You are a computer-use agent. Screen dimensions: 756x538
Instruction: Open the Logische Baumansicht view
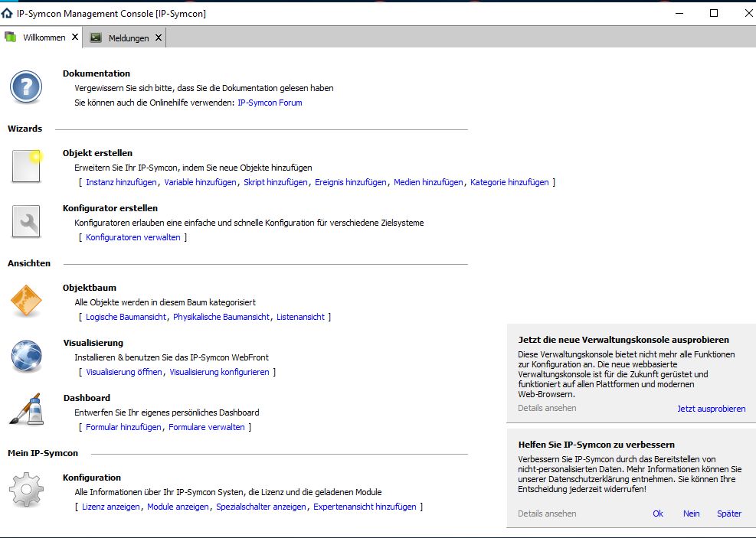coord(126,317)
